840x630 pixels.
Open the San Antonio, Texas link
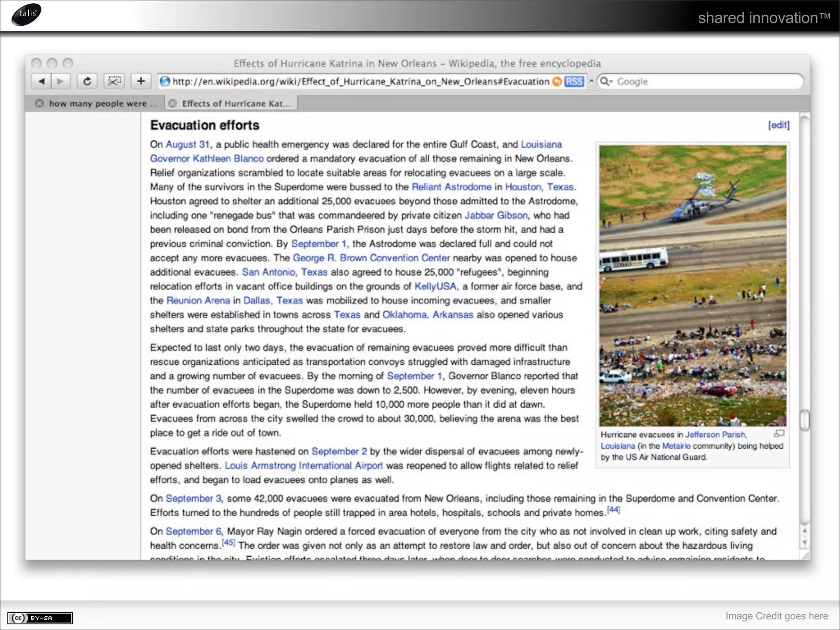coord(285,272)
